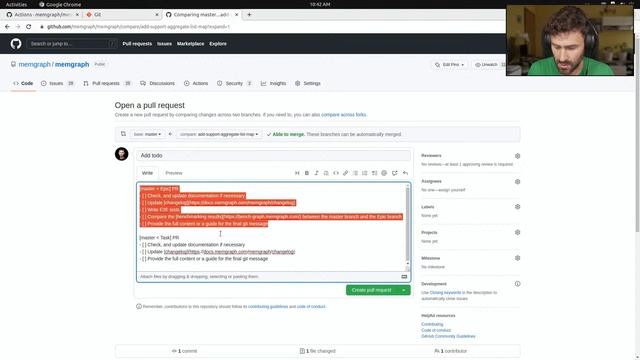Add a link via the toolbar link icon
This screenshot has height=360, width=640.
[x=345, y=173]
